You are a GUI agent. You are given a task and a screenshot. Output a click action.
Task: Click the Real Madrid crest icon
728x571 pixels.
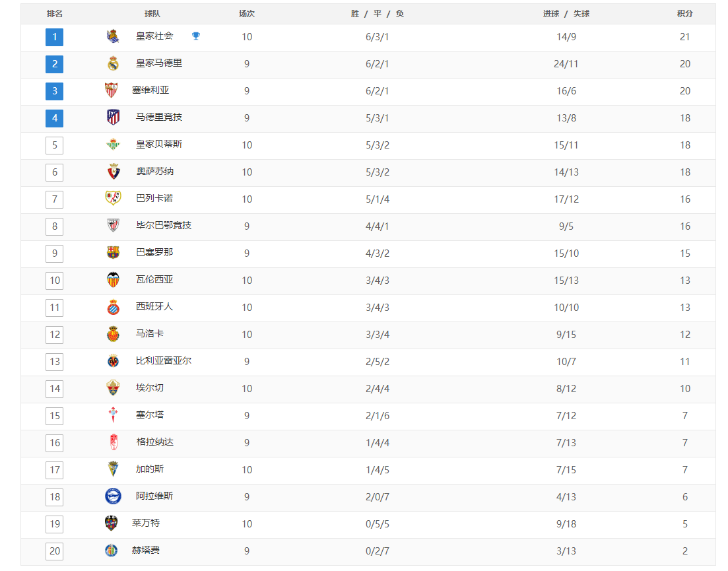click(113, 63)
